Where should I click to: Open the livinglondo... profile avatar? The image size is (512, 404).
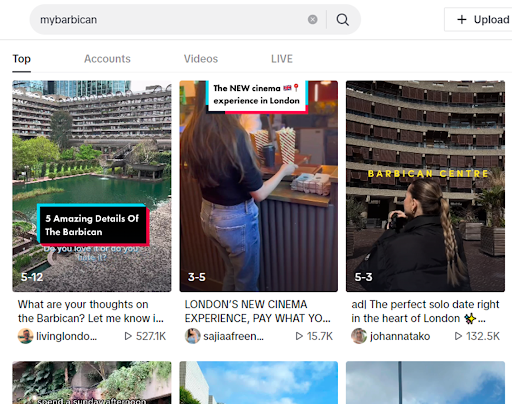pos(25,336)
